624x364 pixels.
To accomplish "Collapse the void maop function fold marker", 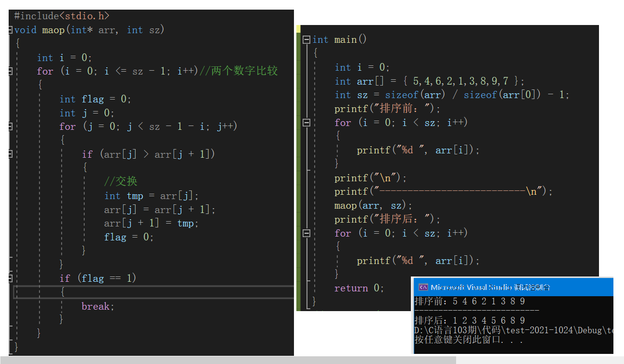I will [10, 30].
